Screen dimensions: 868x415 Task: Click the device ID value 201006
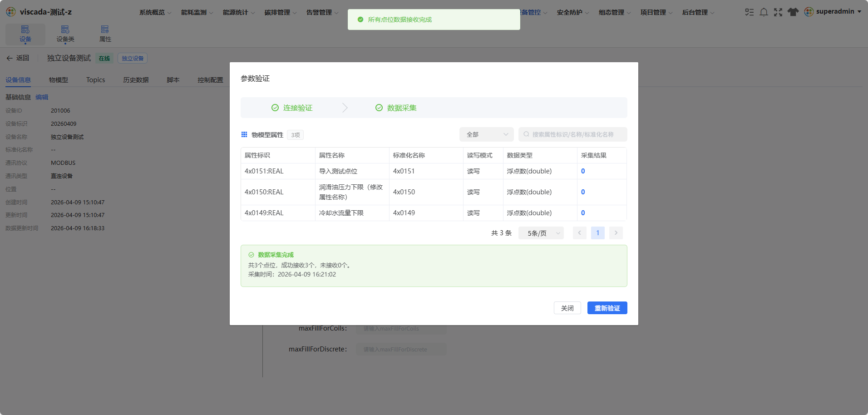click(60, 111)
